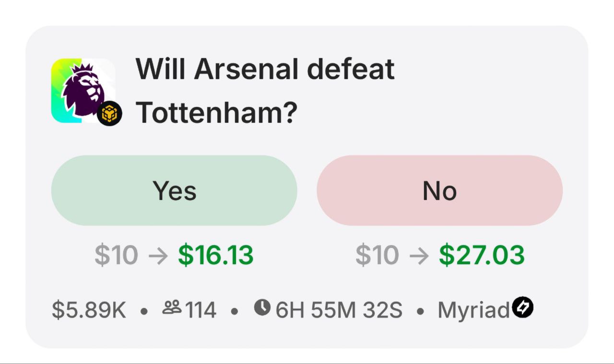The image size is (614, 364).
Task: Click the $10 stake under No
Action: click(377, 255)
